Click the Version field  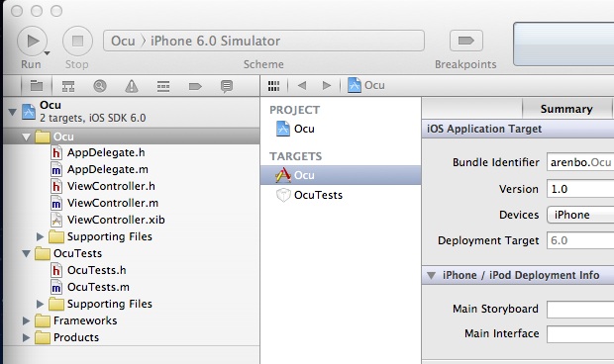(580, 189)
